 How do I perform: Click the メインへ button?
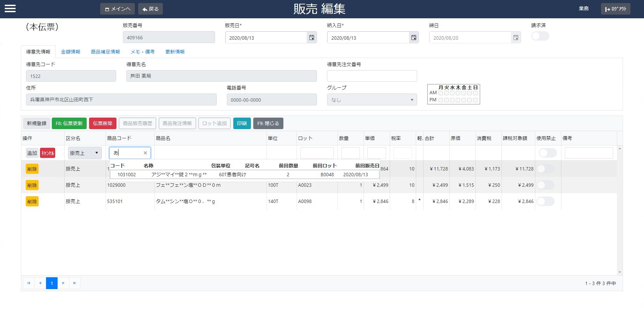pyautogui.click(x=117, y=9)
